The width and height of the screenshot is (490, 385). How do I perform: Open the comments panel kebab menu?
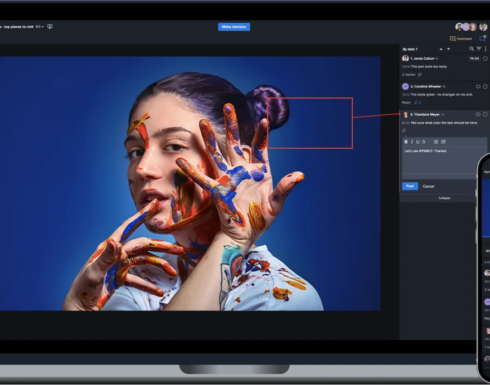click(485, 49)
